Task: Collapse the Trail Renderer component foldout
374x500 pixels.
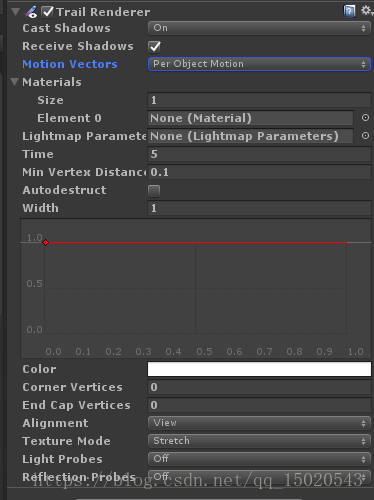Action: click(x=15, y=12)
